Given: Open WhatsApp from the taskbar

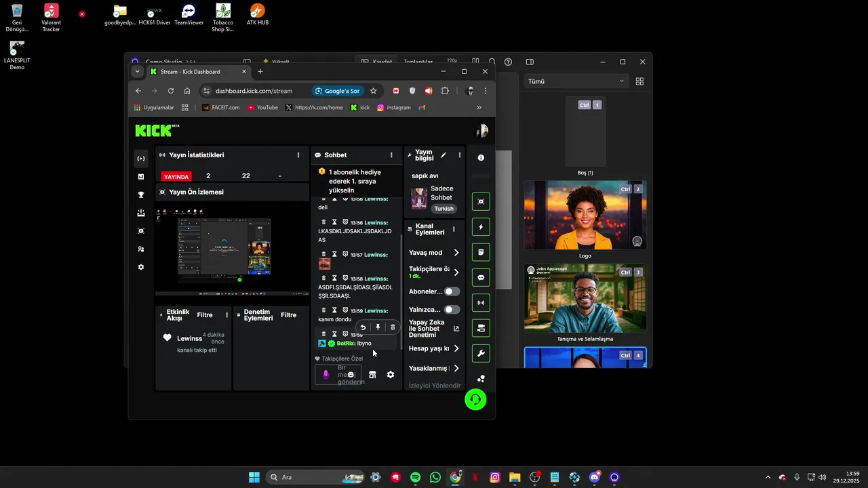Looking at the screenshot, I should point(435,477).
